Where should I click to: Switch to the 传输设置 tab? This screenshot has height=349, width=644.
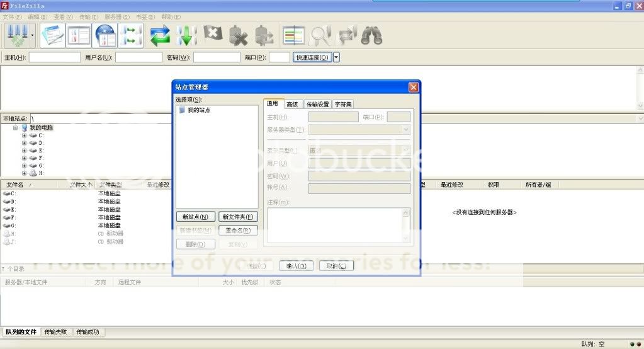318,105
